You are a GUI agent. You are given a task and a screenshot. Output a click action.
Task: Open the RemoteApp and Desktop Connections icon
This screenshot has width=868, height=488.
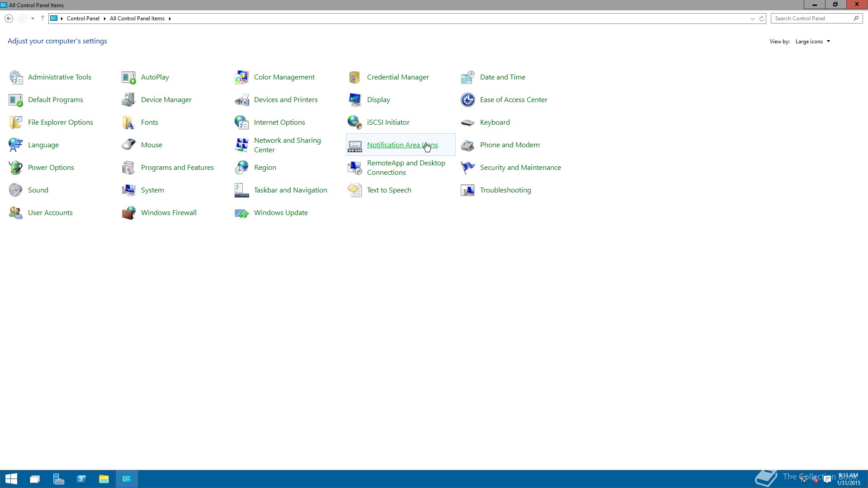click(355, 168)
